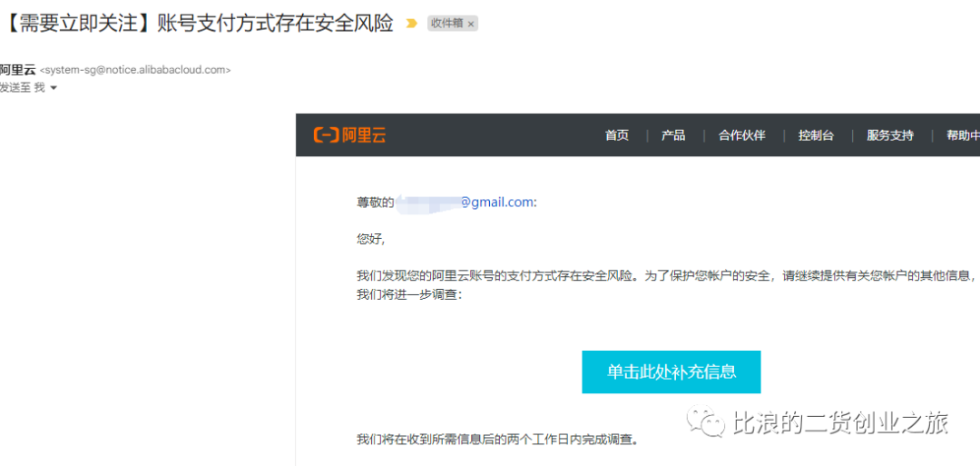
Task: Expand the 发送至 我 recipient details arrow
Action: 54,88
